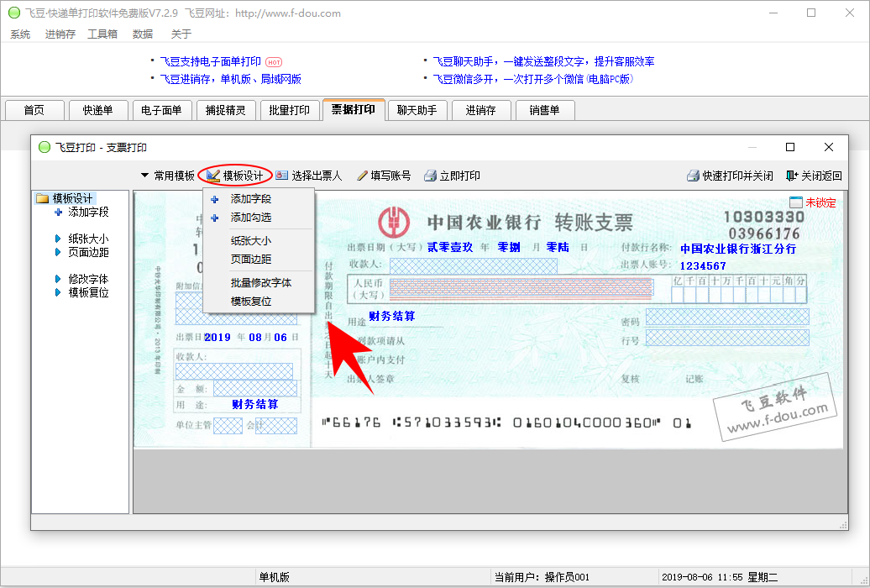Switch to the 批量打印 tab
870x588 pixels.
(290, 110)
